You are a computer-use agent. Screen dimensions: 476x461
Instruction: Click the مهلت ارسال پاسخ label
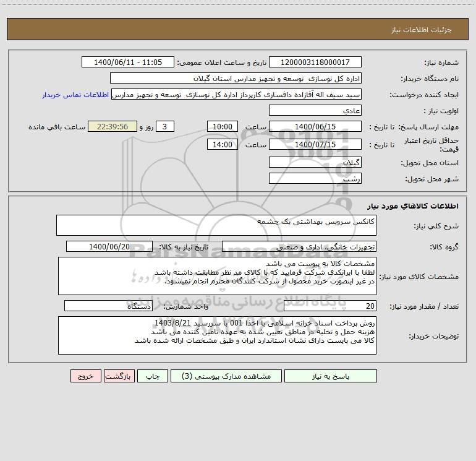(428, 127)
